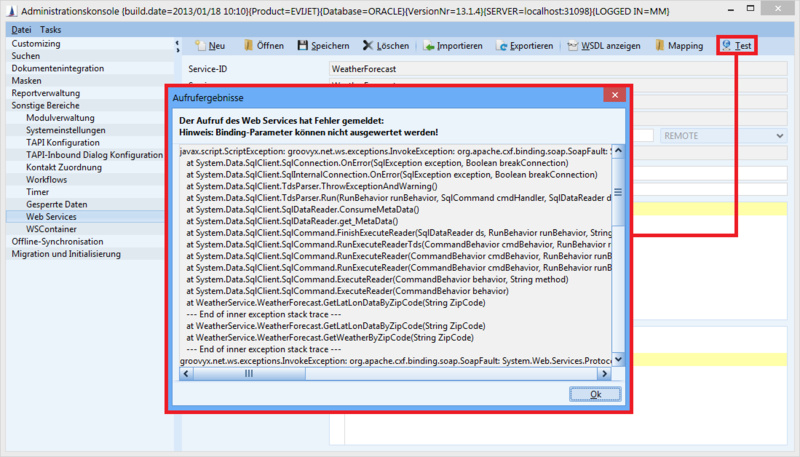Select Offline-Synchronisation in the sidebar
This screenshot has width=800, height=457.
[57, 241]
